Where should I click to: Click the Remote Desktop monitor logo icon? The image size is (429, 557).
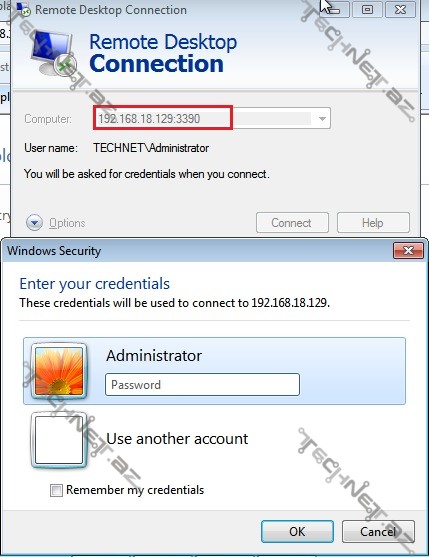click(54, 54)
